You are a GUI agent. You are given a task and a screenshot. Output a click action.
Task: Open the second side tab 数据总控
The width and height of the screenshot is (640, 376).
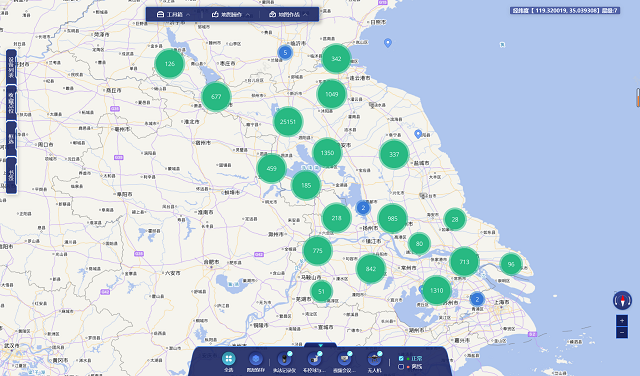pyautogui.click(x=11, y=103)
